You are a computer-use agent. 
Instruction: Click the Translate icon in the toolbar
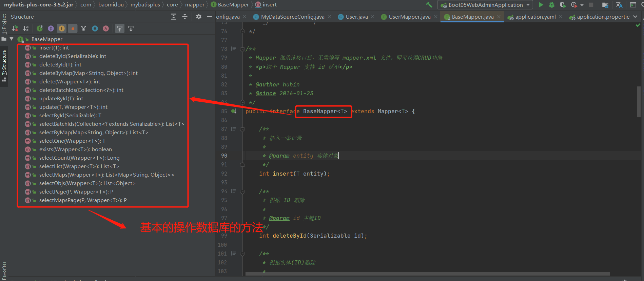619,5
